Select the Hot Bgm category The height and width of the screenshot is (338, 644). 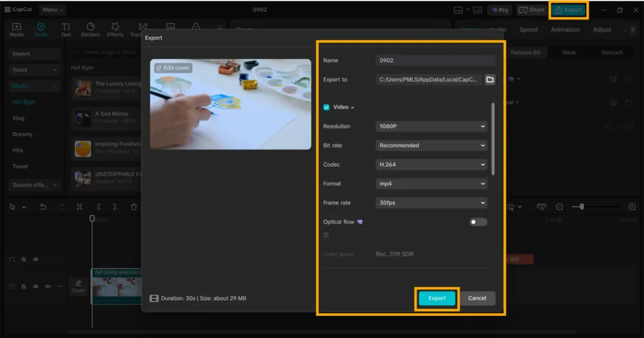(x=24, y=102)
